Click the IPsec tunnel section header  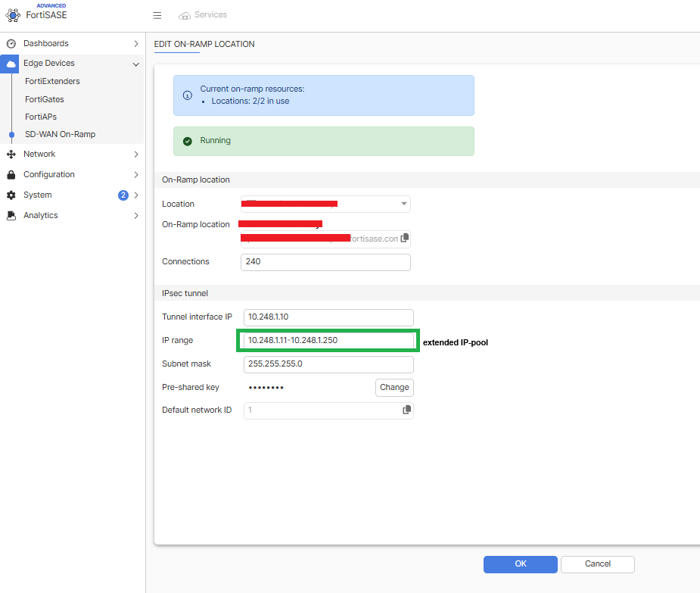185,293
